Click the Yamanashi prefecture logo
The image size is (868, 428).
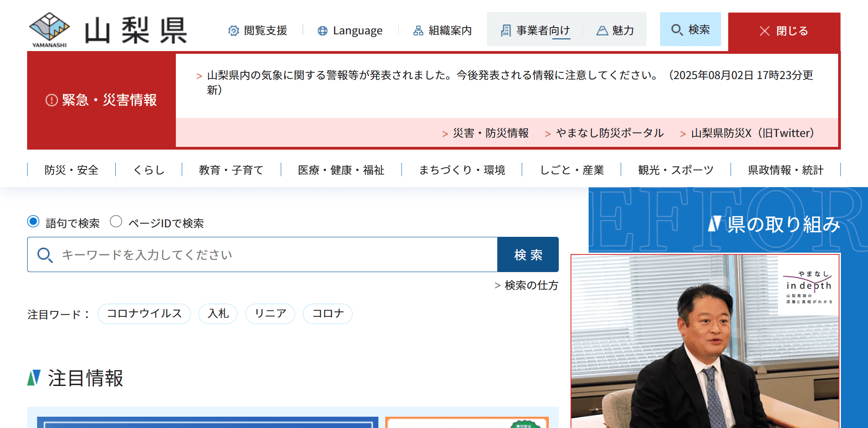coord(108,30)
